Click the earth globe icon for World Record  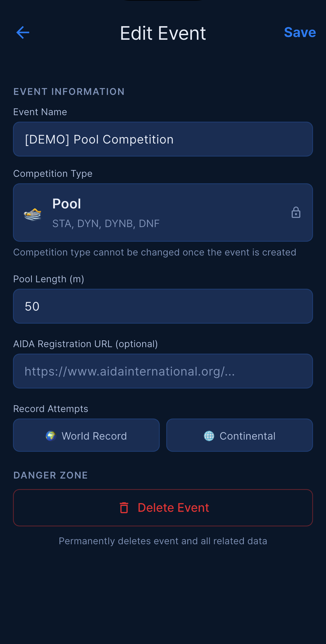coord(51,436)
